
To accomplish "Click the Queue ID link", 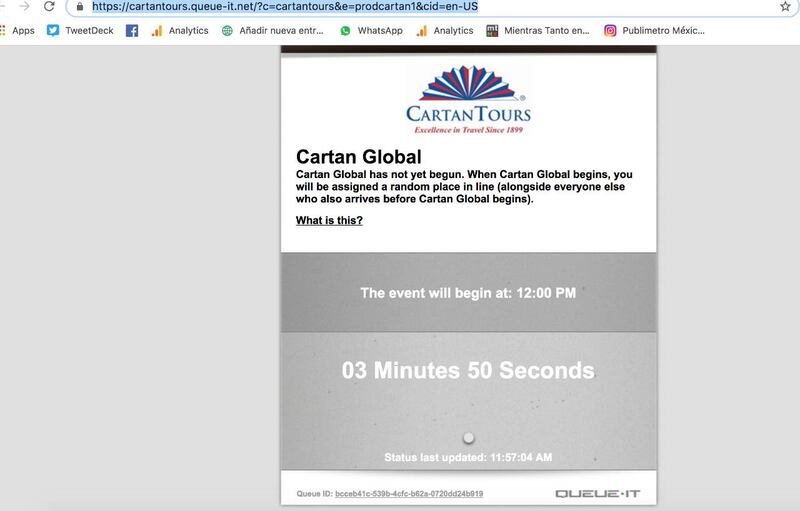I will click(409, 494).
